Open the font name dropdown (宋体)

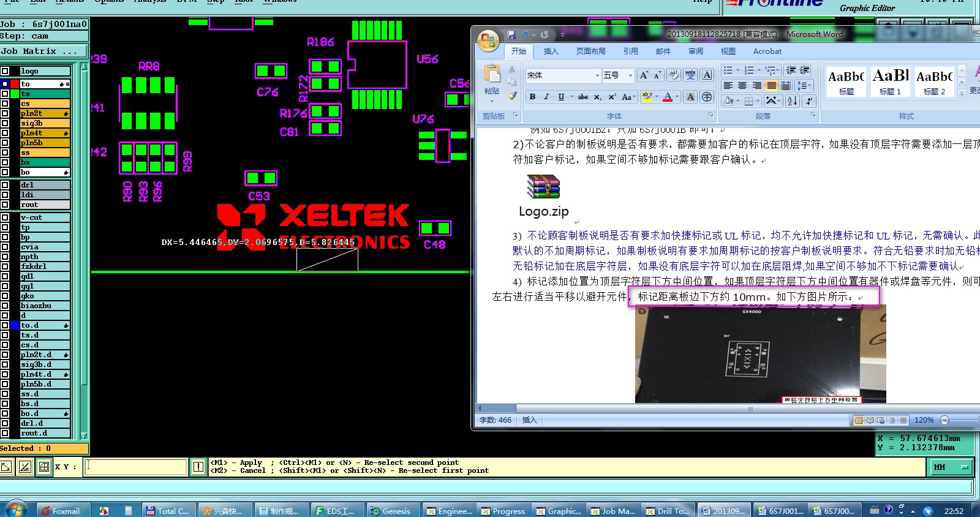click(597, 75)
